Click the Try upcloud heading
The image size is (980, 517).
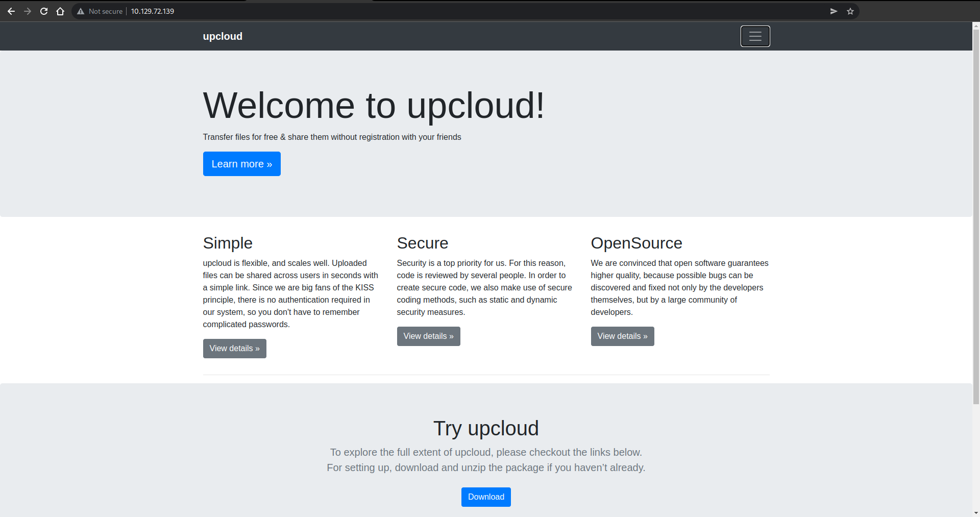point(486,429)
